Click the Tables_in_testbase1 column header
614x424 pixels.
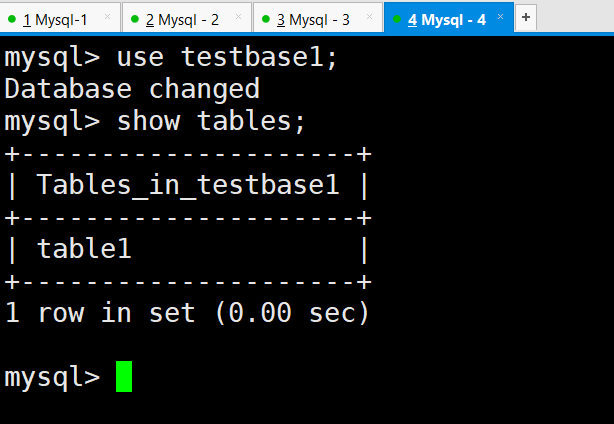(x=188, y=185)
